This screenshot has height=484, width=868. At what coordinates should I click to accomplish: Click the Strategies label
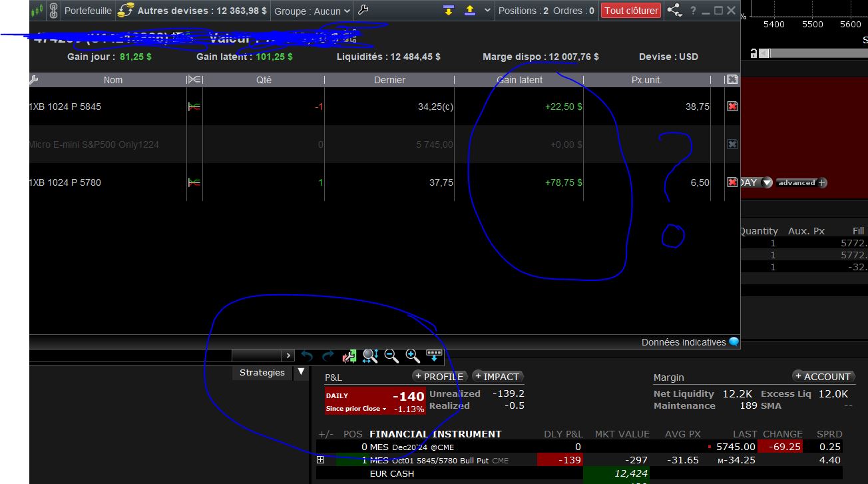point(262,373)
